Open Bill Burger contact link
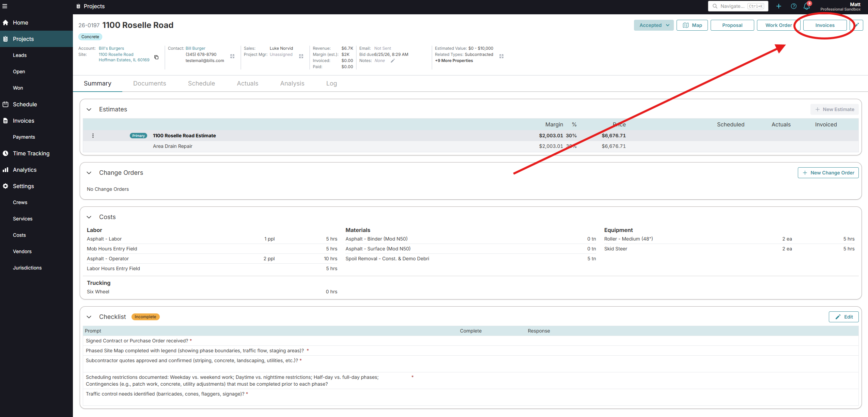This screenshot has height=417, width=868. [196, 48]
